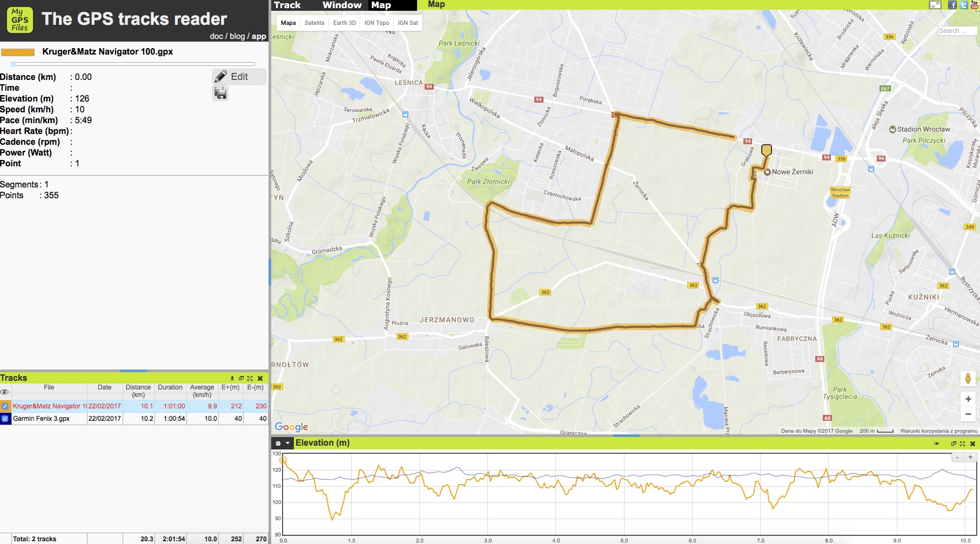This screenshot has width=980, height=544.
Task: Detach the Elevation panel to window
Action: [x=954, y=444]
